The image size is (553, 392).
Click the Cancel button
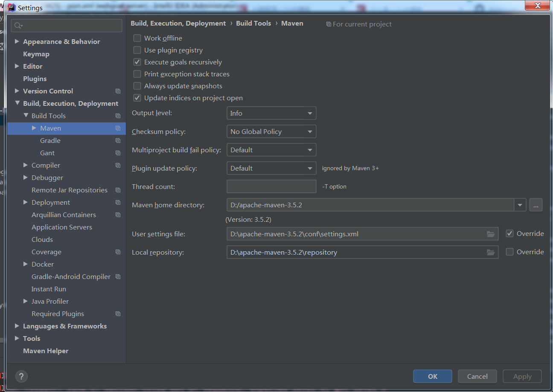[477, 376]
